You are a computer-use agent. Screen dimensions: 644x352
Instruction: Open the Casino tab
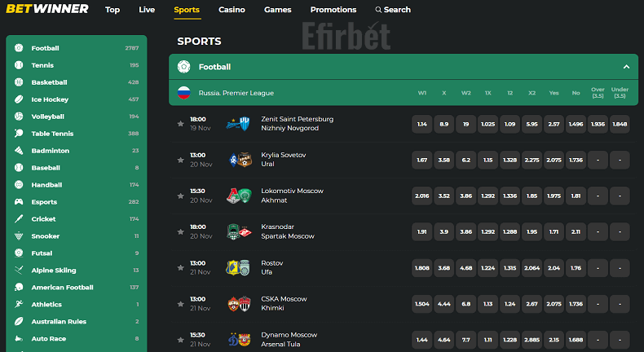[232, 10]
